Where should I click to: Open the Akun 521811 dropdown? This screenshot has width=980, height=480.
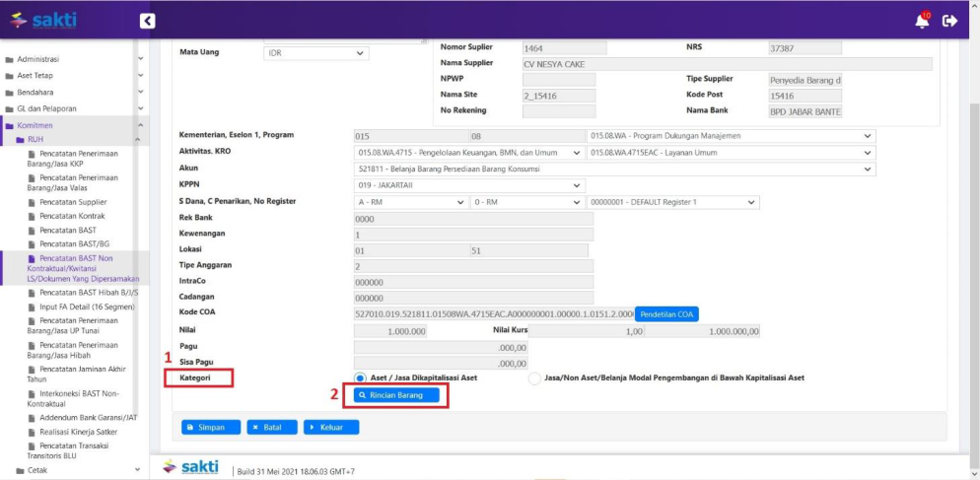click(613, 169)
